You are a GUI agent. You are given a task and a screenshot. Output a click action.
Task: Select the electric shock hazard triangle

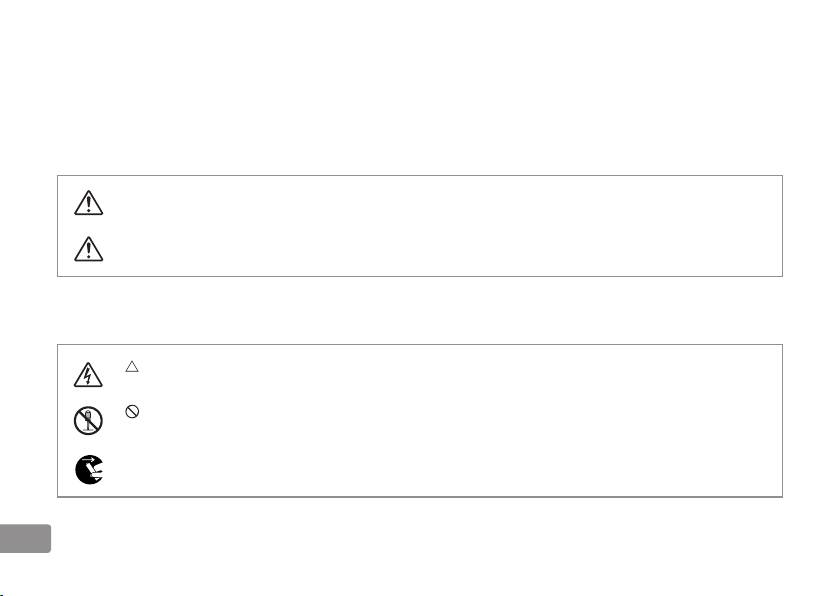pyautogui.click(x=89, y=374)
